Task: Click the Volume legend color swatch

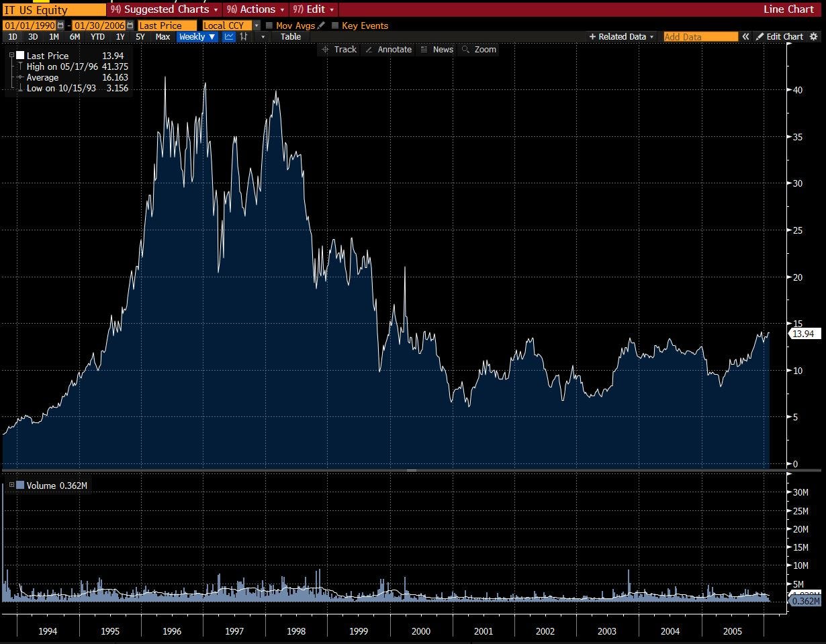Action: pyautogui.click(x=20, y=485)
